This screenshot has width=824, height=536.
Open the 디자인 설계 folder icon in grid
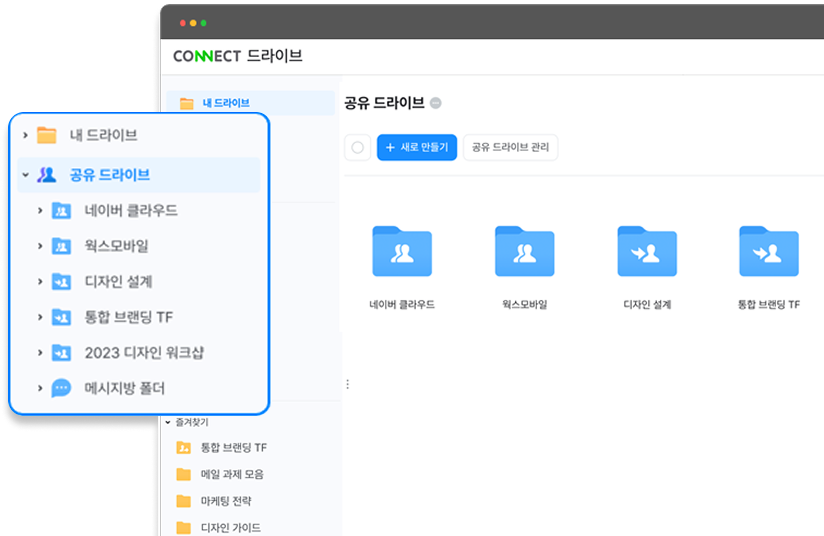tap(647, 251)
